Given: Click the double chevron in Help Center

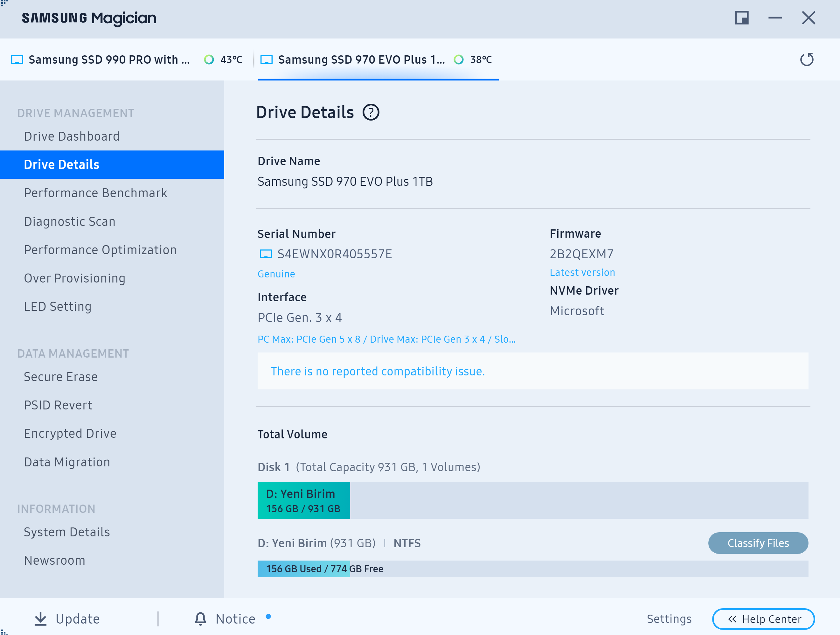Looking at the screenshot, I should [732, 619].
